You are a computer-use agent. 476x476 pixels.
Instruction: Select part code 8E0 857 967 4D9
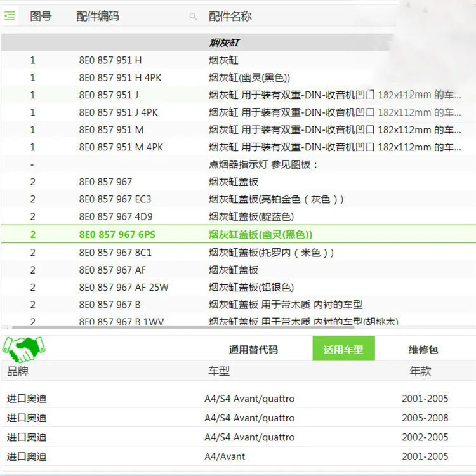tap(116, 216)
